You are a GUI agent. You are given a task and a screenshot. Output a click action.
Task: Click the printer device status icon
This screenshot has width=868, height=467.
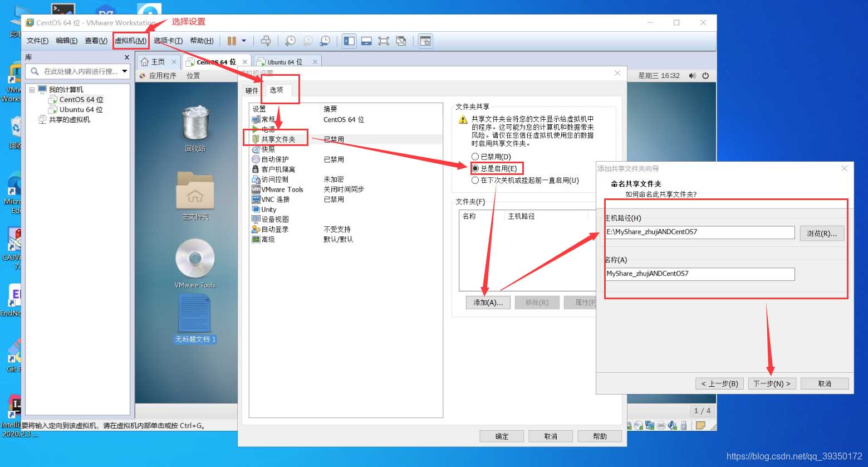(x=661, y=425)
